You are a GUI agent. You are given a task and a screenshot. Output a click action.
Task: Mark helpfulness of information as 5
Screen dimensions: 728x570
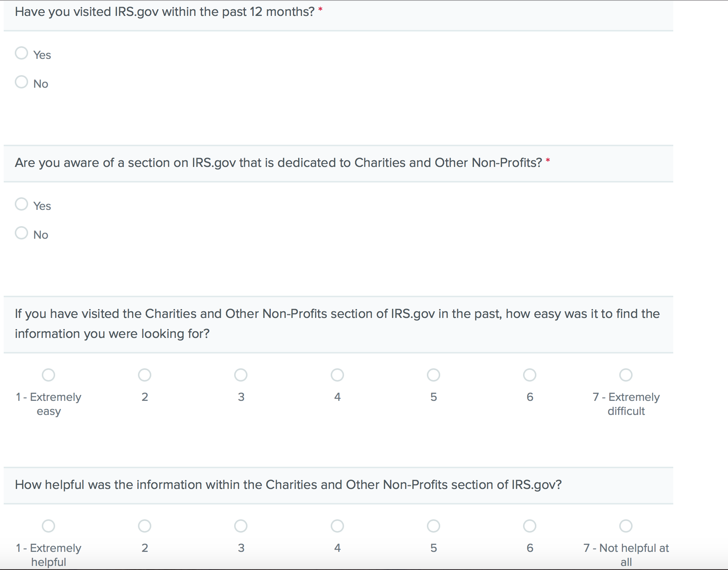pyautogui.click(x=434, y=526)
